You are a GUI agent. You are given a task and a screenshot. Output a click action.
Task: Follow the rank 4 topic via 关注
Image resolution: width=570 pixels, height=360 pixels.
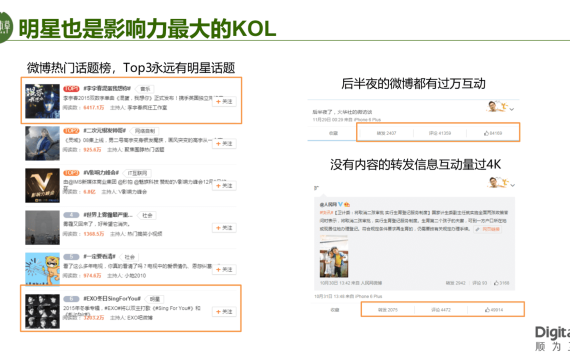[224, 228]
